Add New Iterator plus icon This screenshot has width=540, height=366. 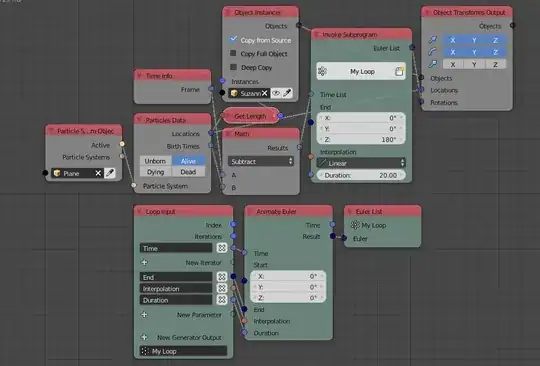tap(144, 262)
